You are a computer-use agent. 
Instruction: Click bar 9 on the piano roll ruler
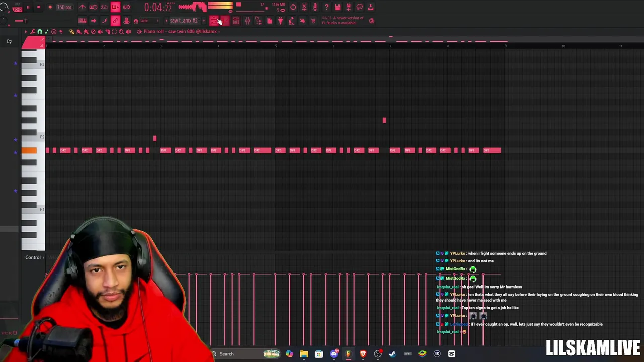tap(505, 46)
